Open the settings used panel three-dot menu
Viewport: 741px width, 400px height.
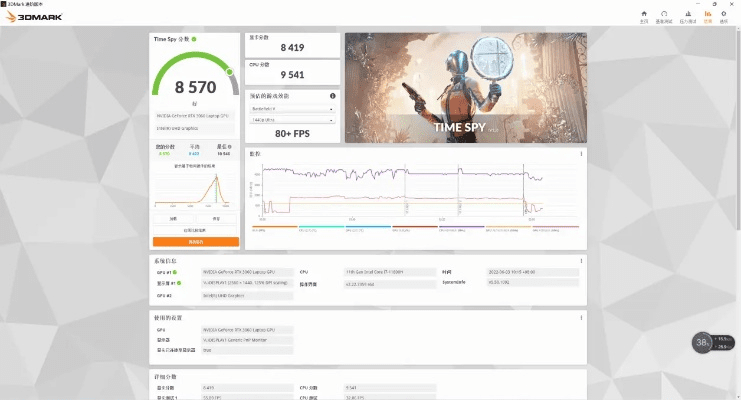[581, 318]
